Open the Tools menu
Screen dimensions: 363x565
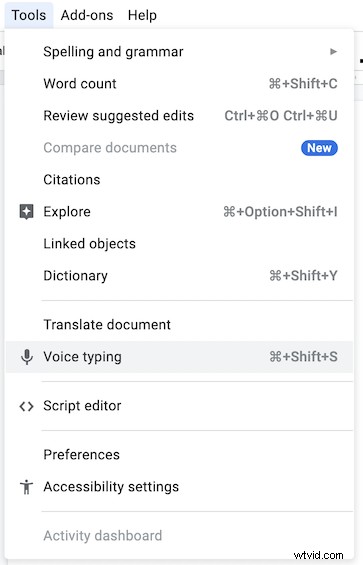pyautogui.click(x=29, y=15)
